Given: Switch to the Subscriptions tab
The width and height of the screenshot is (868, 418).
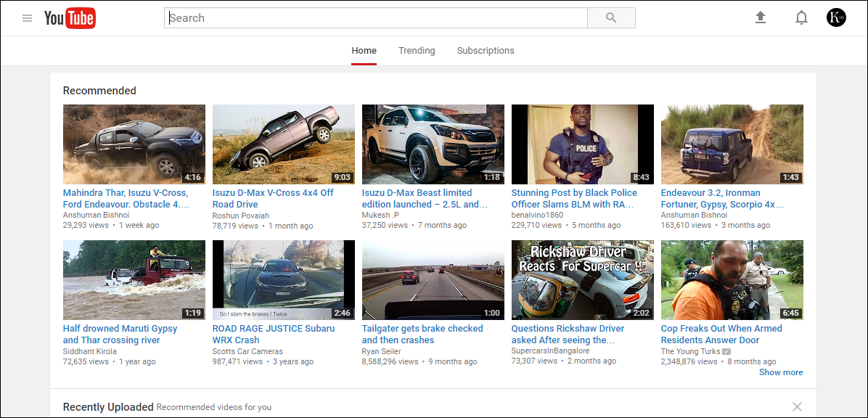Looking at the screenshot, I should pos(486,50).
